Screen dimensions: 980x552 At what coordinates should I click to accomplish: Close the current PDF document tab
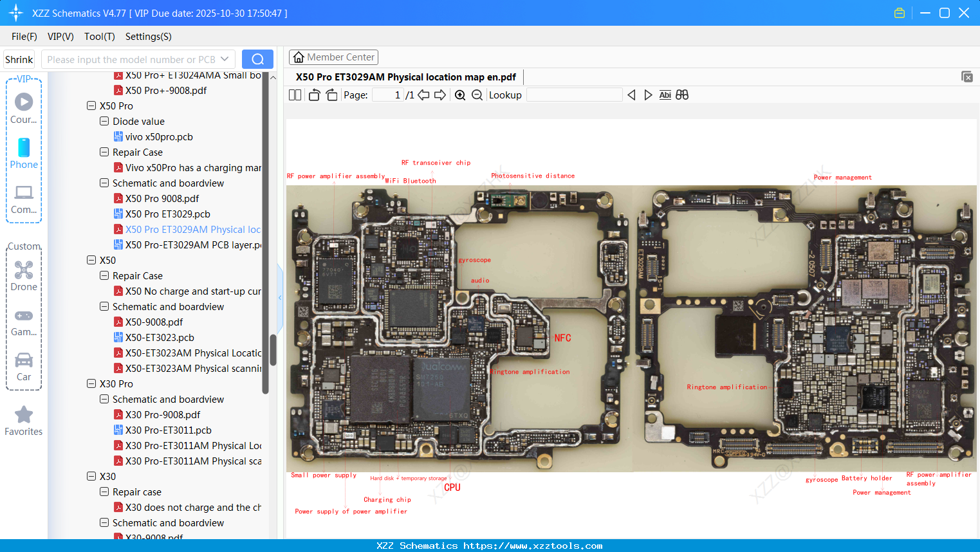click(x=966, y=77)
